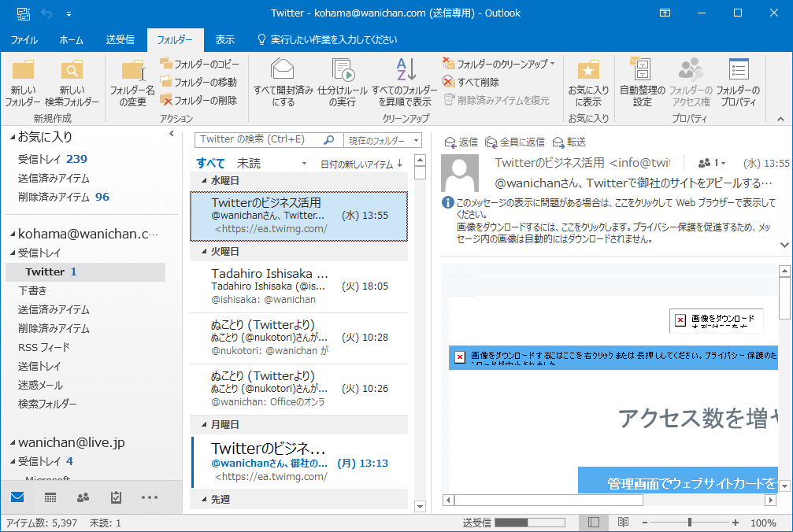Run rules now (仕分けルールの実行)

(x=343, y=83)
